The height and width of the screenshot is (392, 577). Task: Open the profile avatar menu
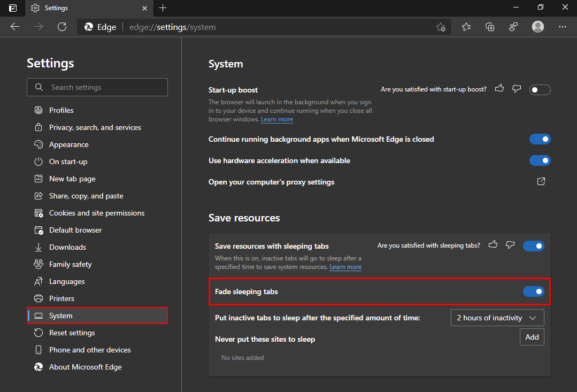(537, 27)
